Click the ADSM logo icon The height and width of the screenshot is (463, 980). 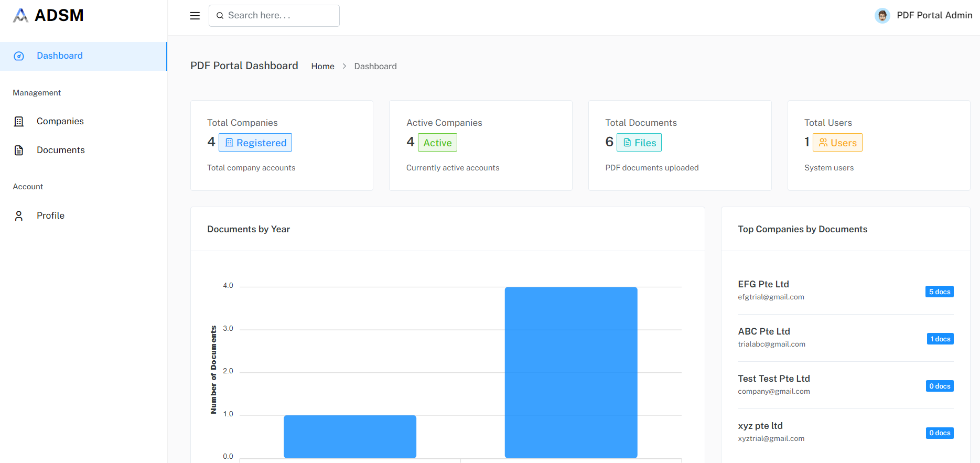[x=20, y=16]
